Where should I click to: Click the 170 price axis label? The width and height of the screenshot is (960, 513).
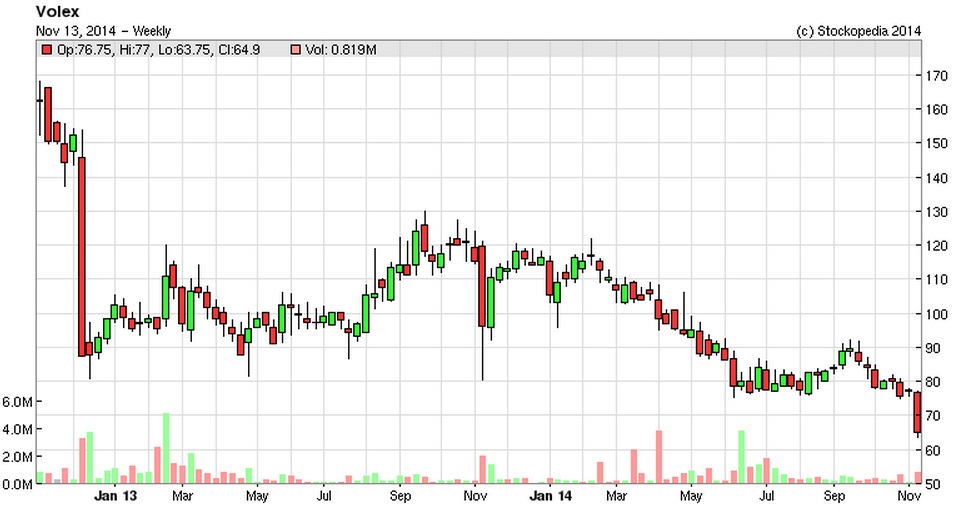point(937,76)
